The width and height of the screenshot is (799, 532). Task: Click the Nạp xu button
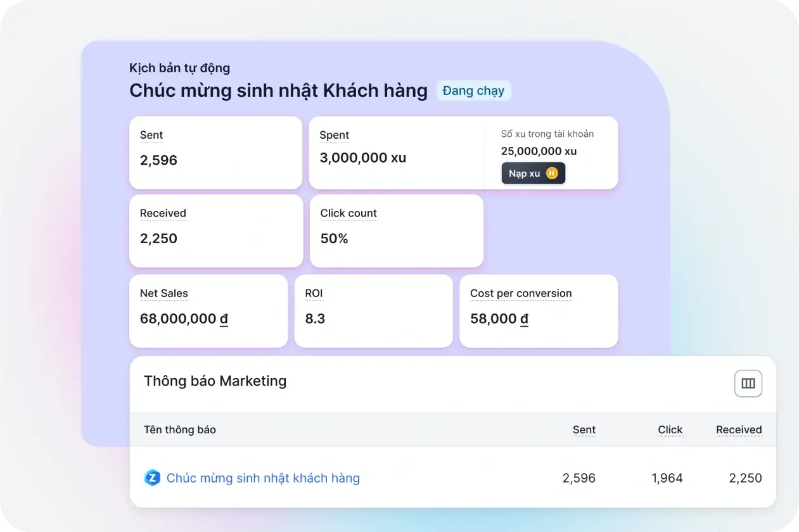click(533, 173)
